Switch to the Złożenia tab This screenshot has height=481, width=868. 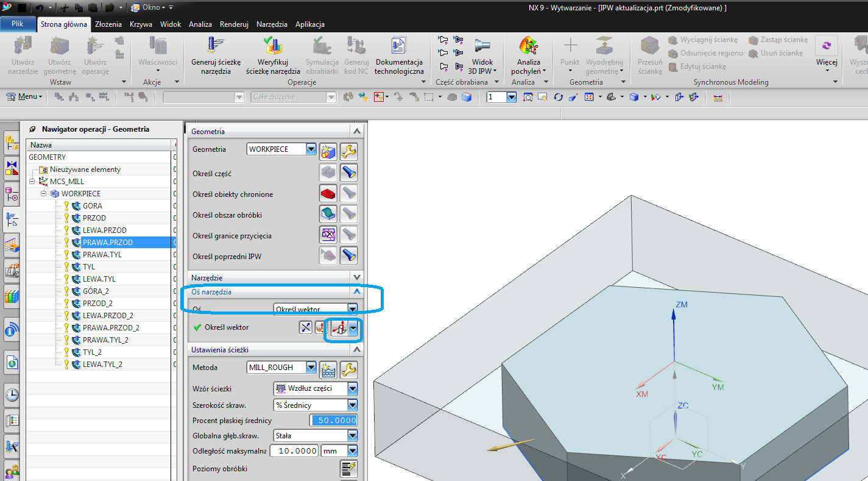point(109,24)
